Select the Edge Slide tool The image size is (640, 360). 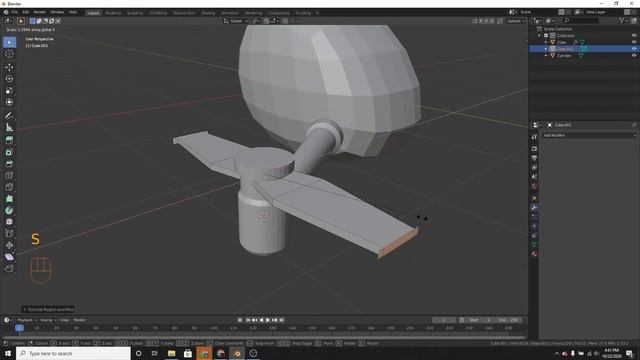click(9, 233)
